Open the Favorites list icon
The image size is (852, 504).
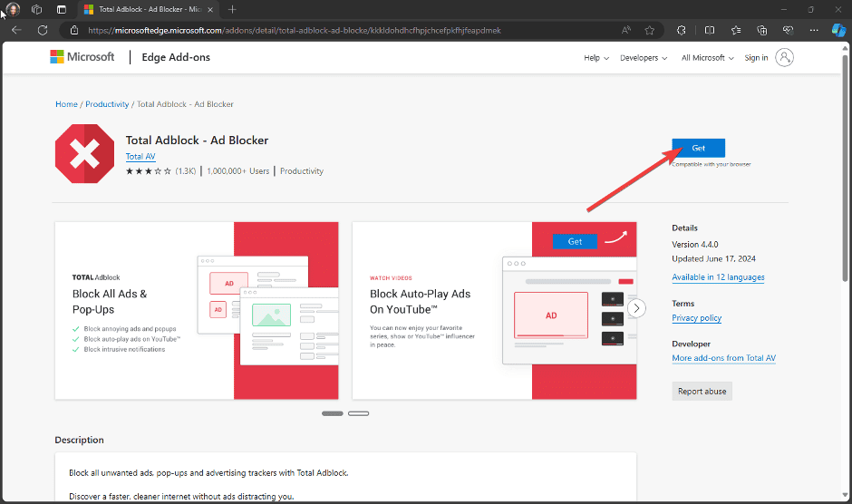tap(736, 31)
